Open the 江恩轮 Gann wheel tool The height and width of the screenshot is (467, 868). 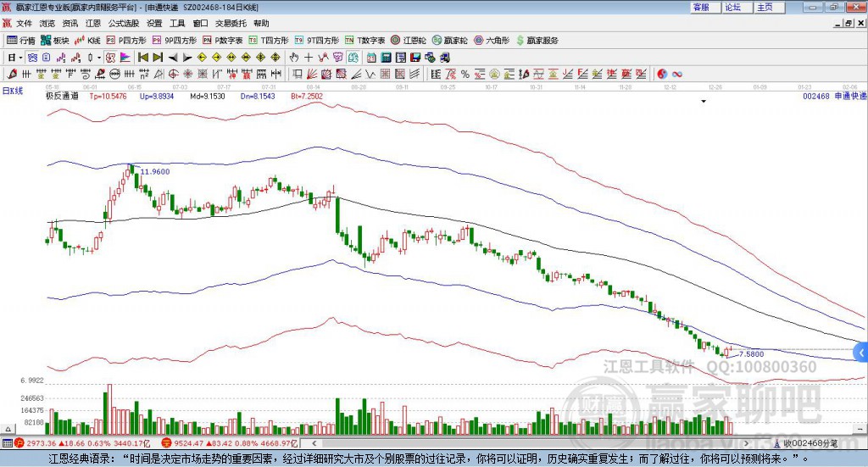[409, 41]
